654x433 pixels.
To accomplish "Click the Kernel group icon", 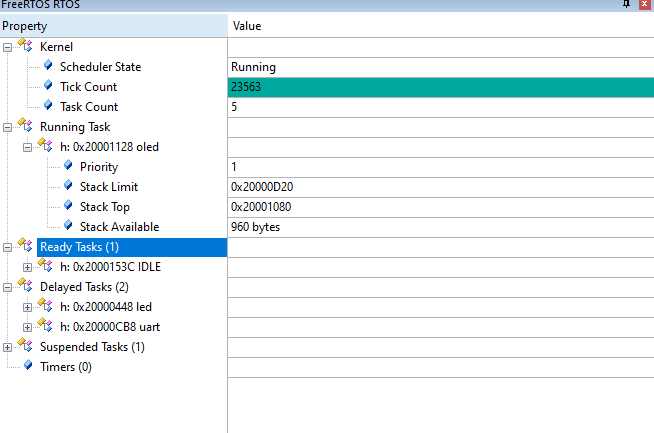I will click(x=25, y=45).
